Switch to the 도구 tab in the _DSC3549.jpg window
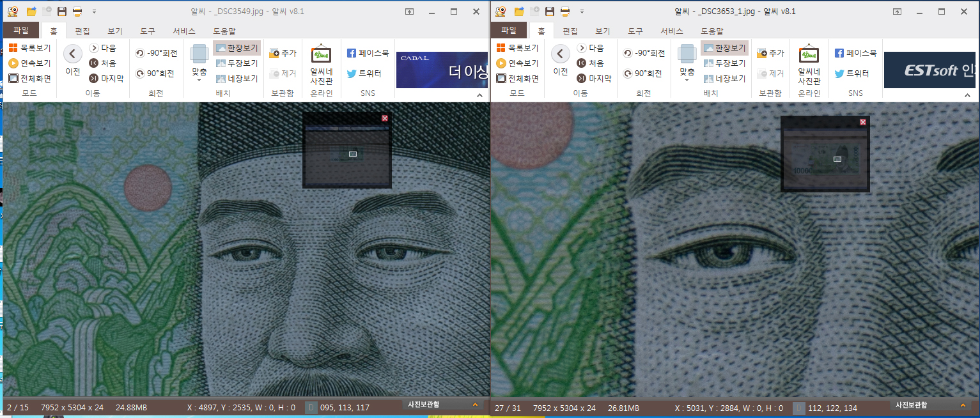 coord(148,31)
